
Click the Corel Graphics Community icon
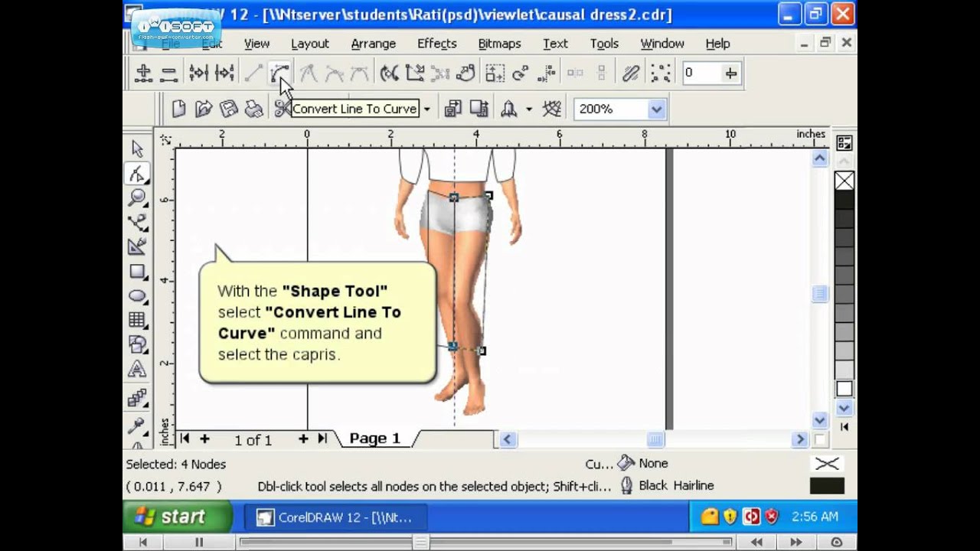coord(552,109)
